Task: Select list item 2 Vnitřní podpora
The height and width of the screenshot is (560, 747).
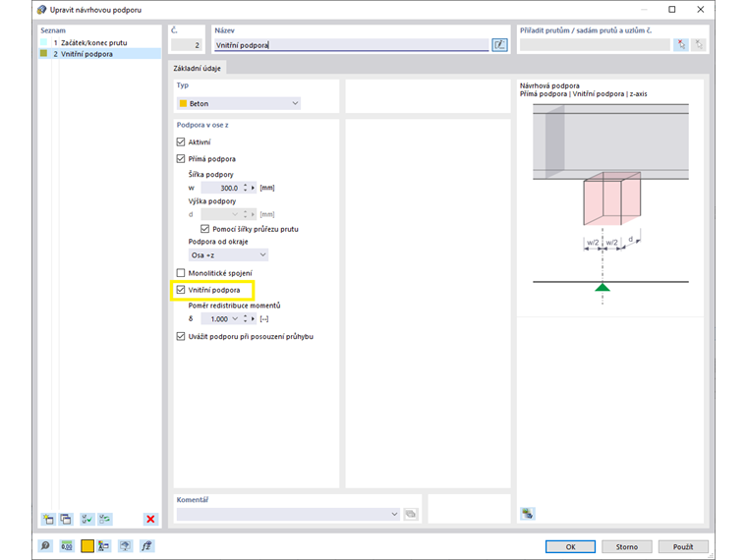Action: pyautogui.click(x=99, y=54)
